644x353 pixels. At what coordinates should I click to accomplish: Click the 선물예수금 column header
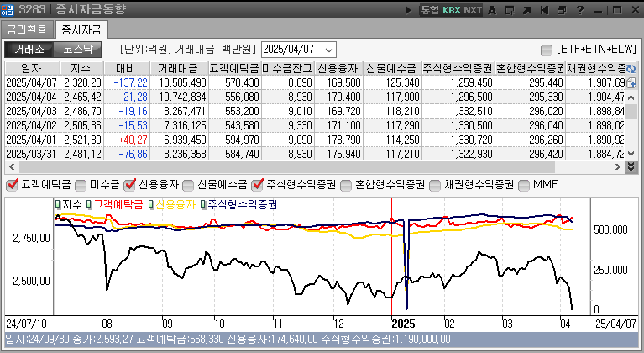392,68
